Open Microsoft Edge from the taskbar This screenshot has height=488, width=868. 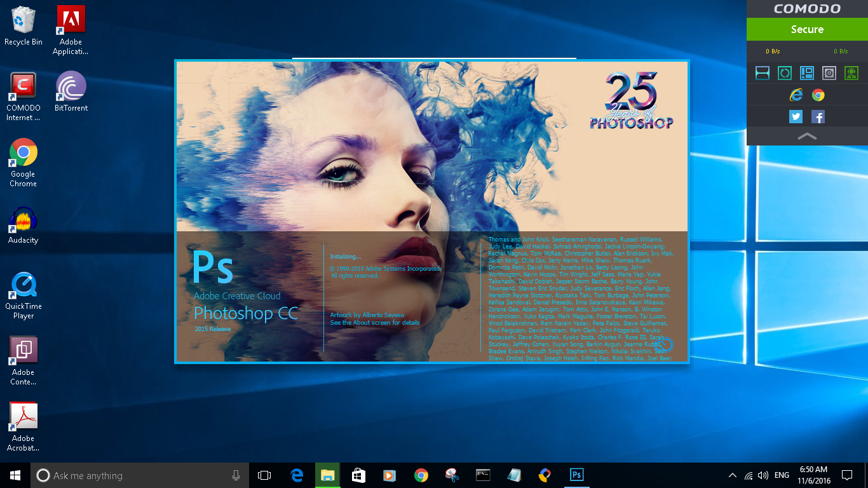(297, 475)
